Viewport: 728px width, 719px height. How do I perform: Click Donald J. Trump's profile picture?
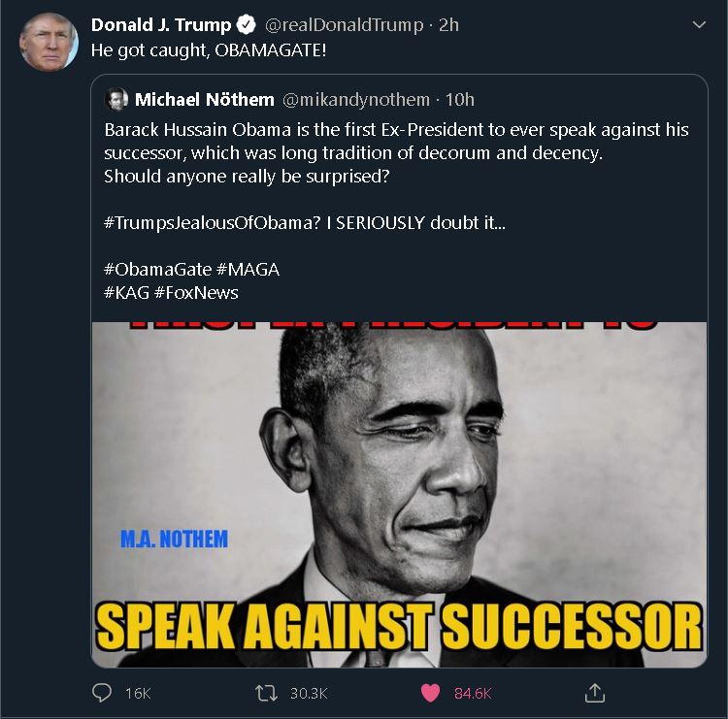pos(49,42)
